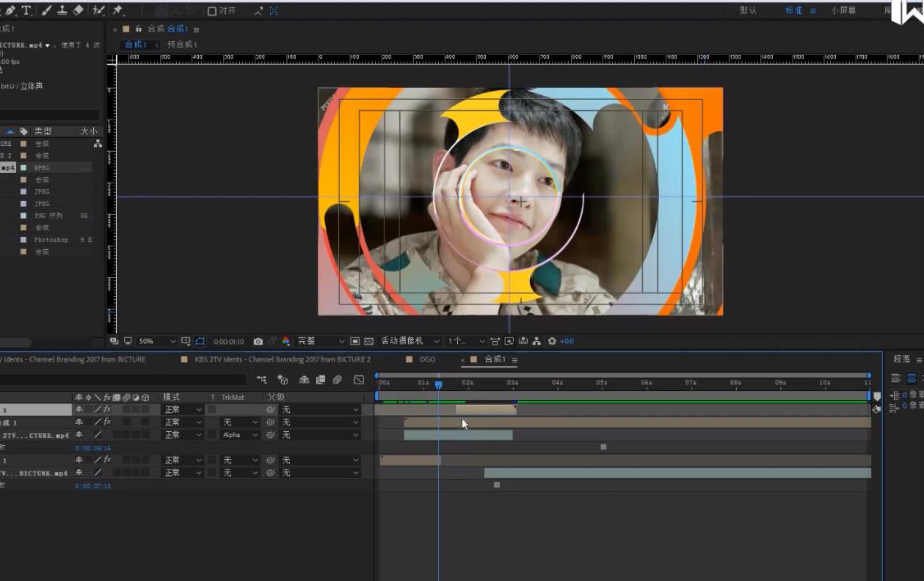Open the Graph Editor icon in timeline
The height and width of the screenshot is (581, 924).
point(358,380)
